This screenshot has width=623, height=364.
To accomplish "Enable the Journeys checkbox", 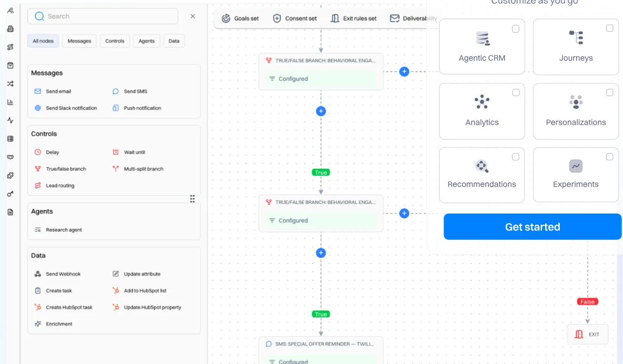I will 610,28.
